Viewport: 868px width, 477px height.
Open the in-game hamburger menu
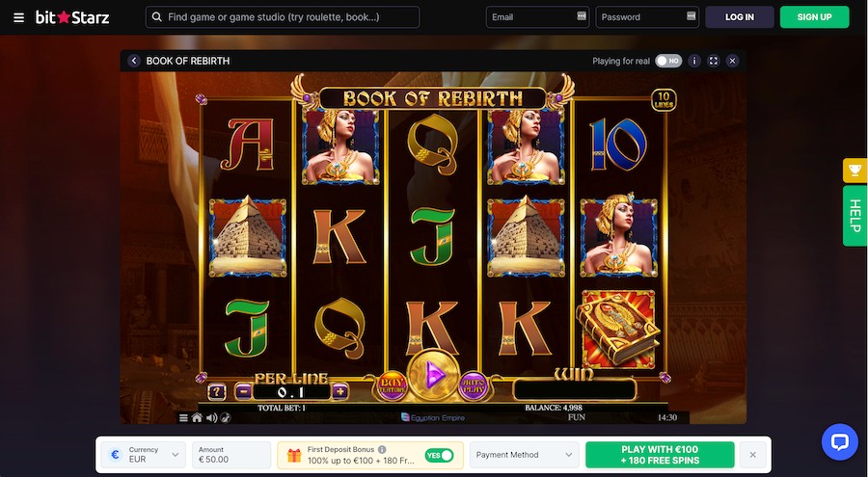click(183, 418)
